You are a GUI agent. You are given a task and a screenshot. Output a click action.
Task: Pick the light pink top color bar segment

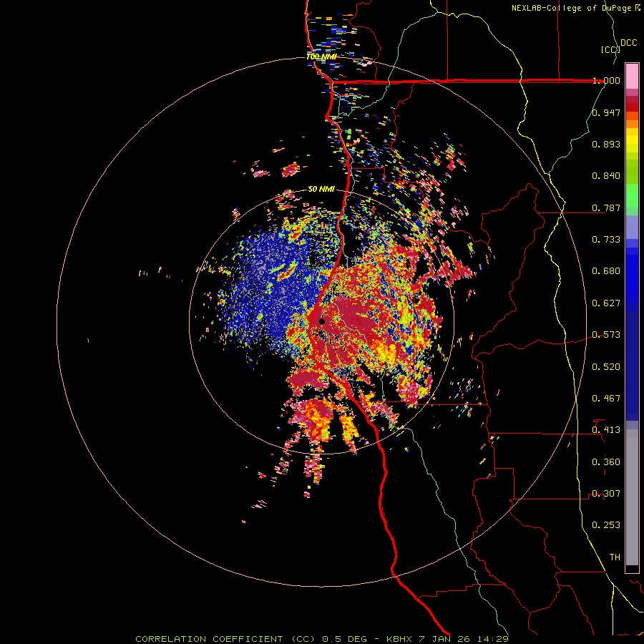(632, 76)
